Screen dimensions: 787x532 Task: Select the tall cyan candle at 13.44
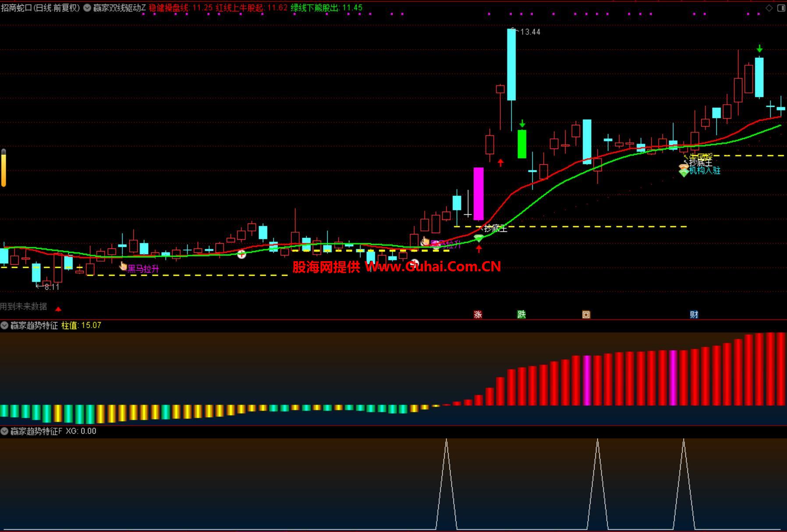coord(511,64)
